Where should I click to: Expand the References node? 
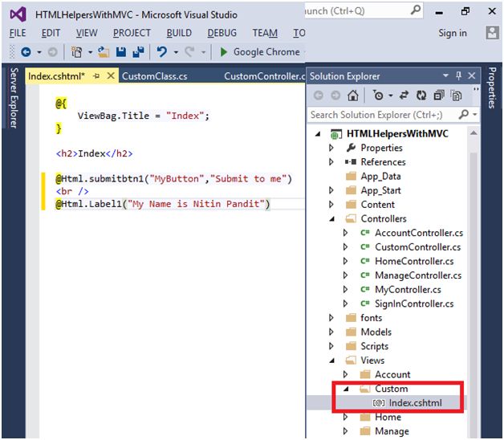[331, 161]
